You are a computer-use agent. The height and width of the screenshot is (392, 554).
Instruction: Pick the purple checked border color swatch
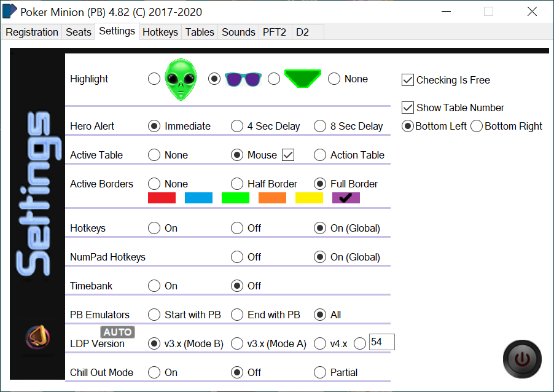click(x=346, y=198)
